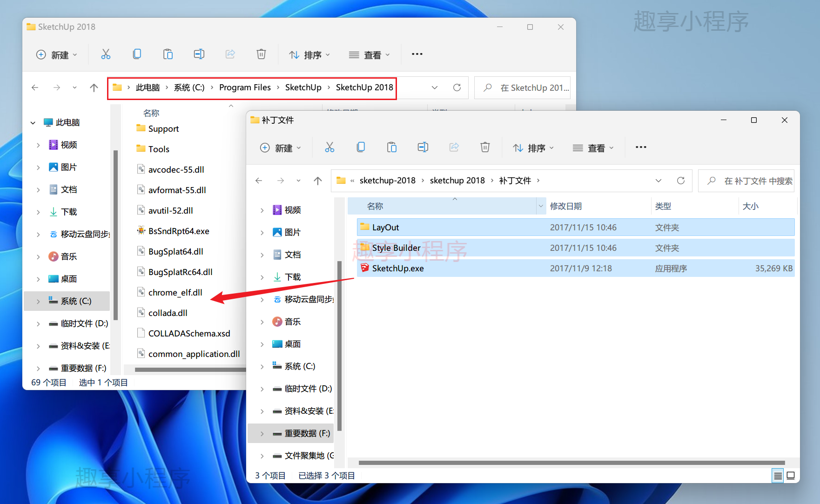820x504 pixels.
Task: Select LayOut folder in 补丁文件 window
Action: (576, 228)
